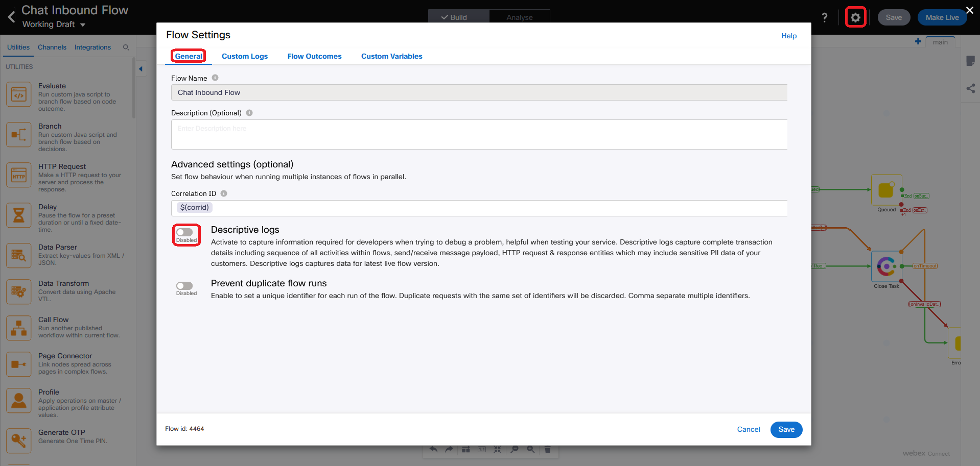Click the redo arrow in canvas toolbar
Screen dimensions: 980x466
(x=449, y=449)
